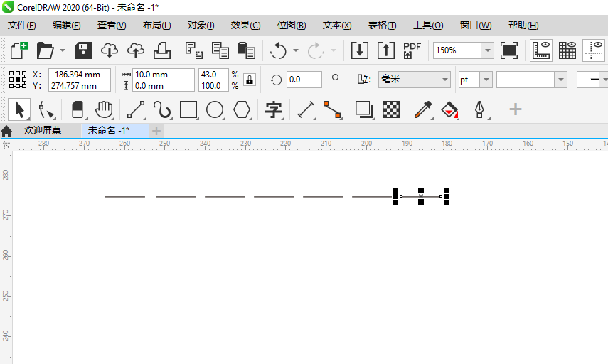Open the 帮助(H) menu
This screenshot has width=608, height=364.
pos(523,25)
